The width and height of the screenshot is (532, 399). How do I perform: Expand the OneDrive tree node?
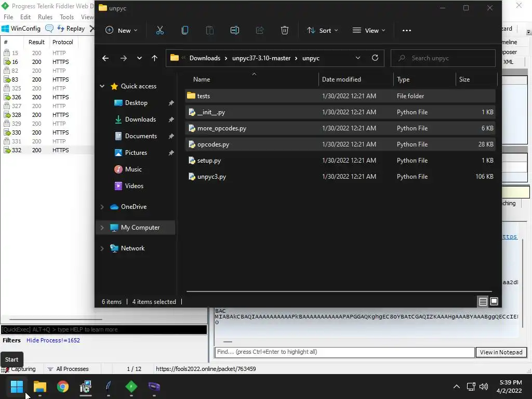click(102, 207)
